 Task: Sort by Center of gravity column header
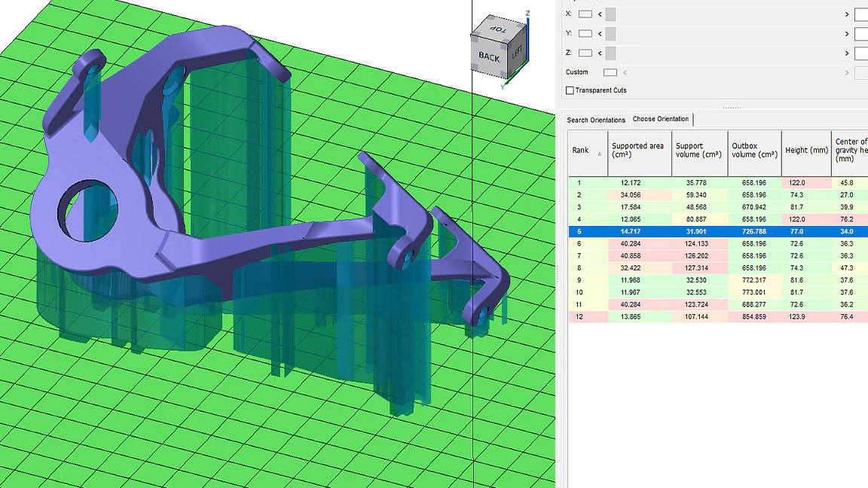pyautogui.click(x=850, y=154)
